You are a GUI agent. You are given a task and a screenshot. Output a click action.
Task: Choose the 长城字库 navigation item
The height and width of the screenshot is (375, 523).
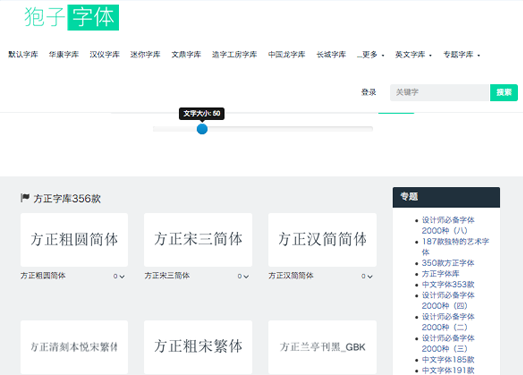(331, 54)
